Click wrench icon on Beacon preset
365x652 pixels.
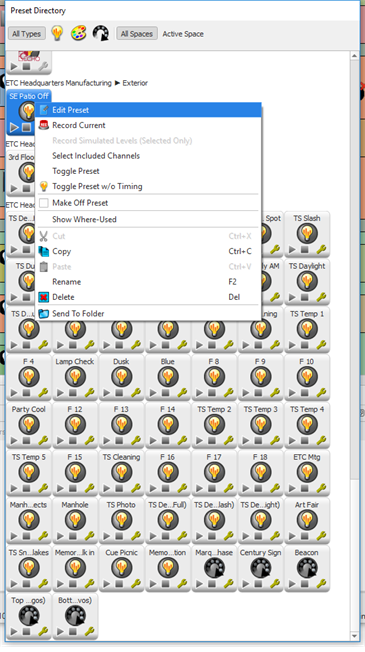[321, 584]
